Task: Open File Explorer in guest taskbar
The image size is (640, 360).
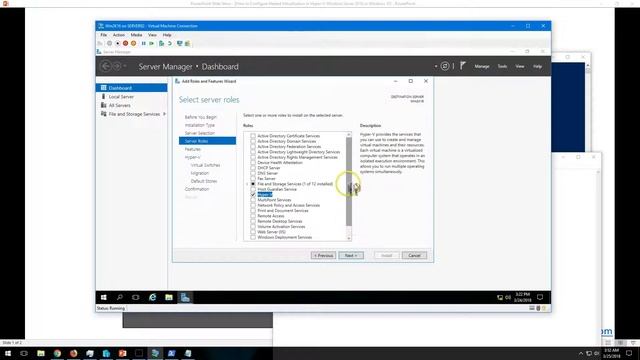Action: coord(169,298)
